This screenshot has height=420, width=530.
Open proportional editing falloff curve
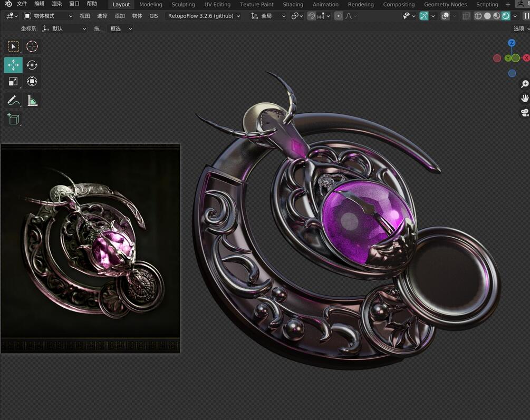coord(351,16)
